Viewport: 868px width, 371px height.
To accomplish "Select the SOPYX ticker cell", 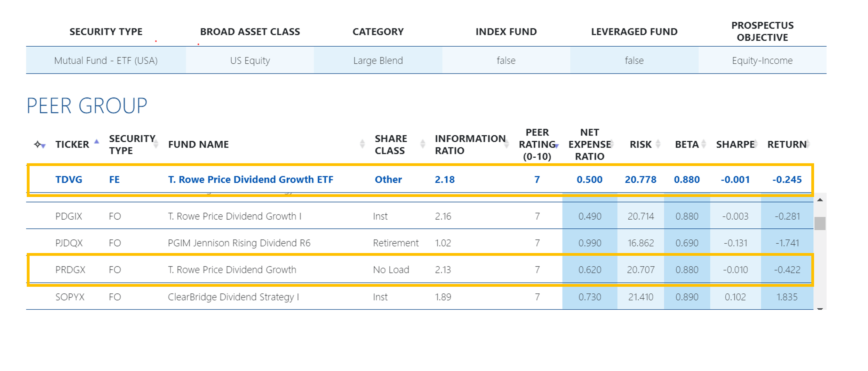I will [70, 297].
